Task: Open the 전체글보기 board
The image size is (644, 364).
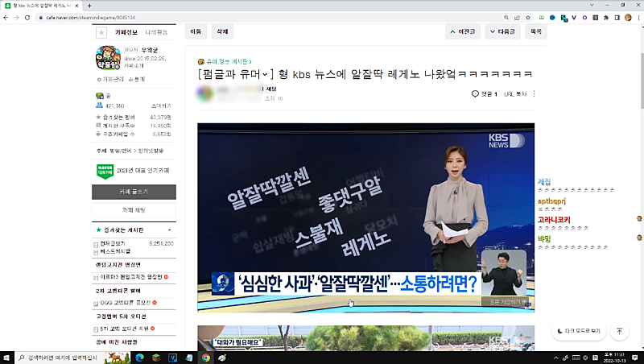Action: (x=113, y=244)
